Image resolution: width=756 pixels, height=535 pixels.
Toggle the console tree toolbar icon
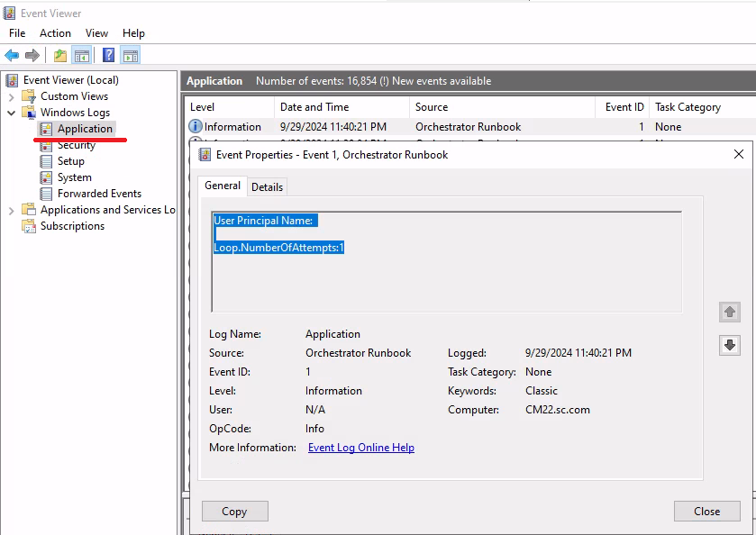pos(80,55)
